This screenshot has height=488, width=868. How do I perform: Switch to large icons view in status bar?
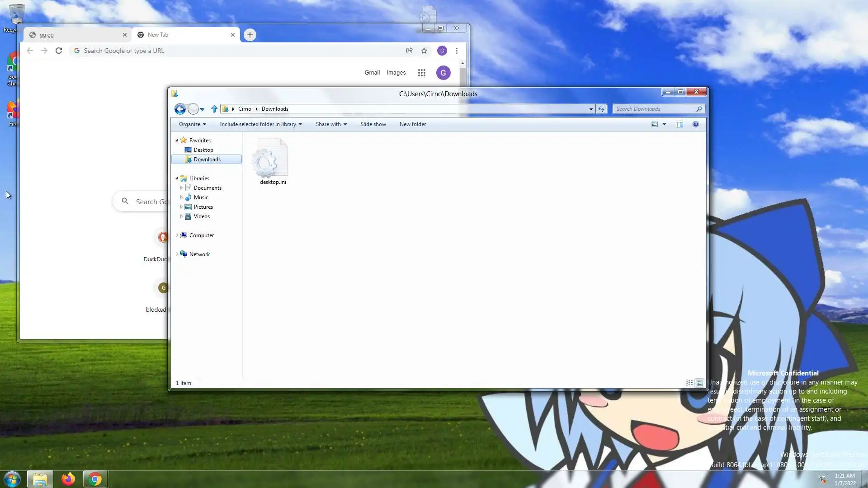[699, 383]
